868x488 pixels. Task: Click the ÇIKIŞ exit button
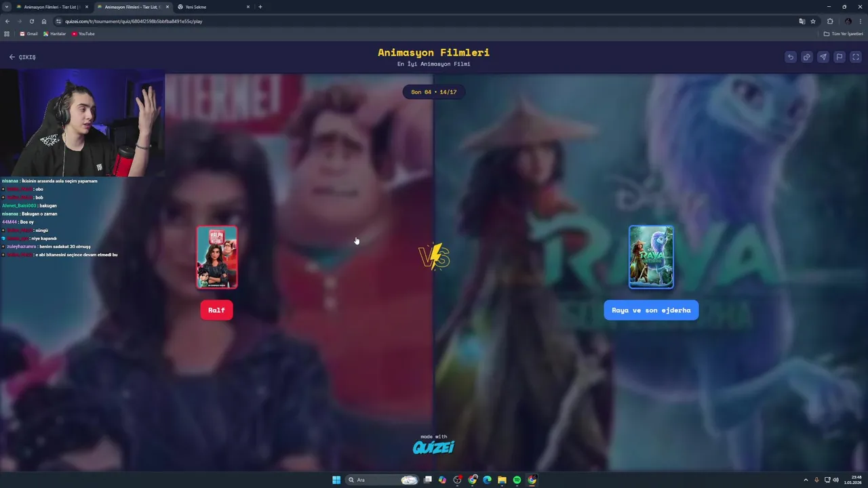tap(22, 57)
